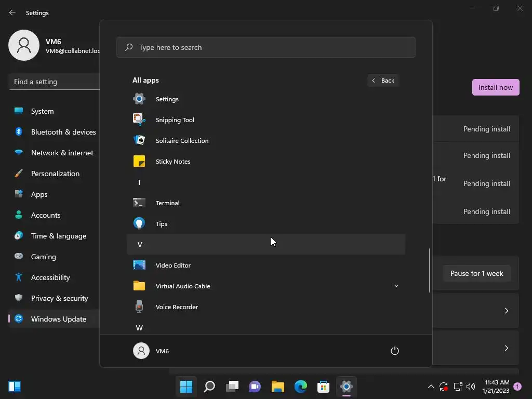The image size is (532, 399).
Task: Open Settings app from All apps list
Action: [x=266, y=99]
